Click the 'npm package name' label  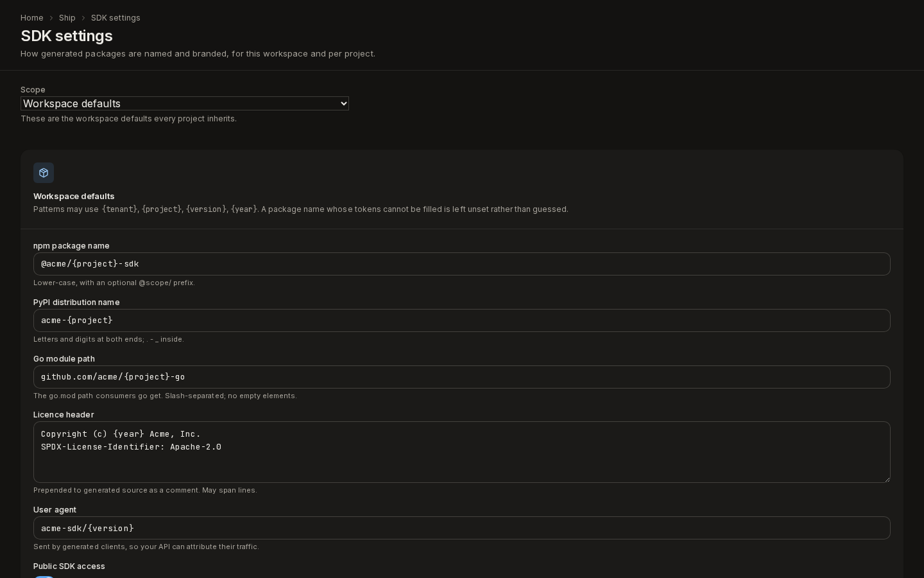tap(71, 246)
